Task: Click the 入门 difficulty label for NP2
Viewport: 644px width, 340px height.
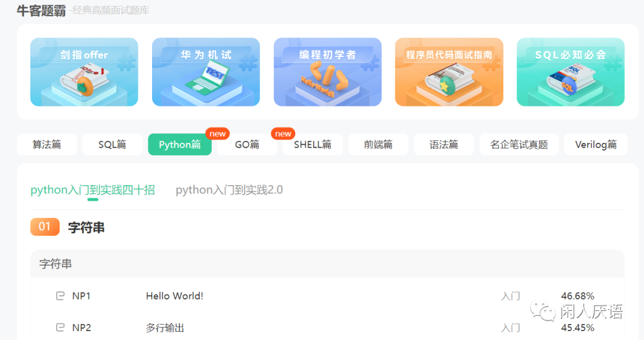Action: pyautogui.click(x=510, y=327)
